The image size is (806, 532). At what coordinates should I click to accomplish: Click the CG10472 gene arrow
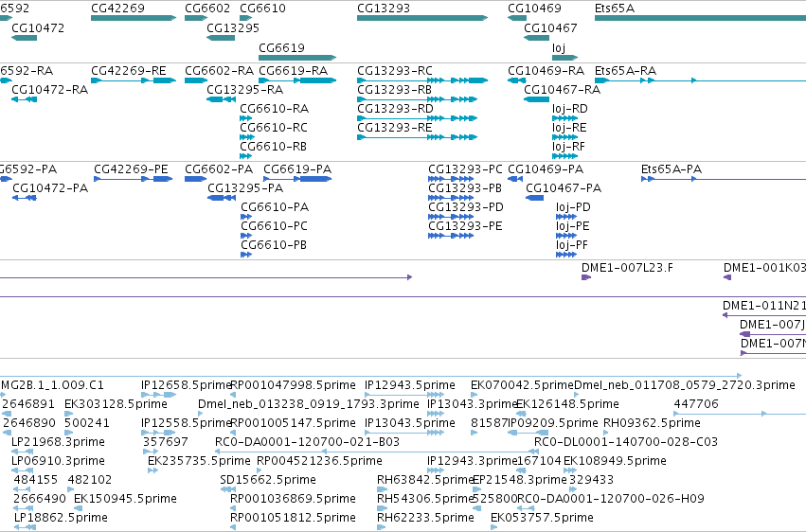(25, 38)
